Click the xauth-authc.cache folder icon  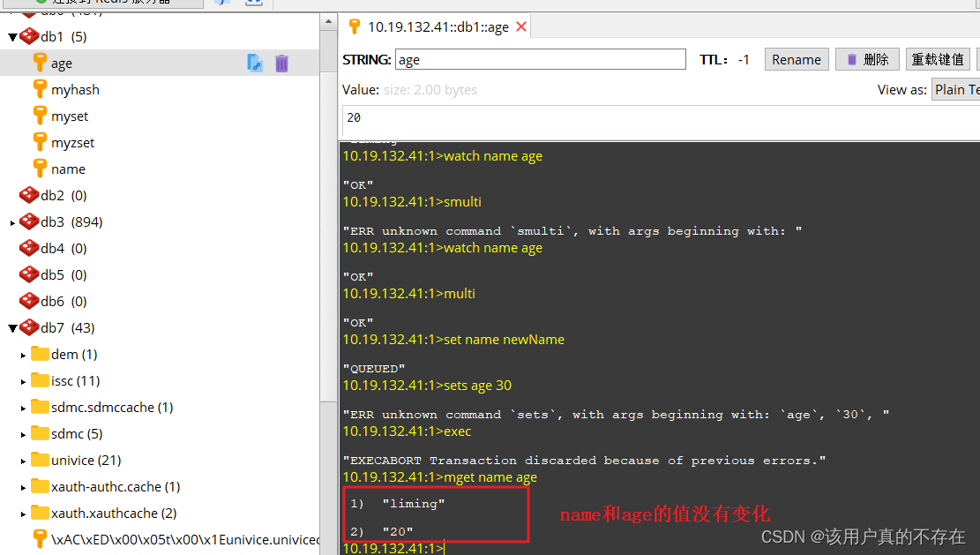(x=40, y=486)
